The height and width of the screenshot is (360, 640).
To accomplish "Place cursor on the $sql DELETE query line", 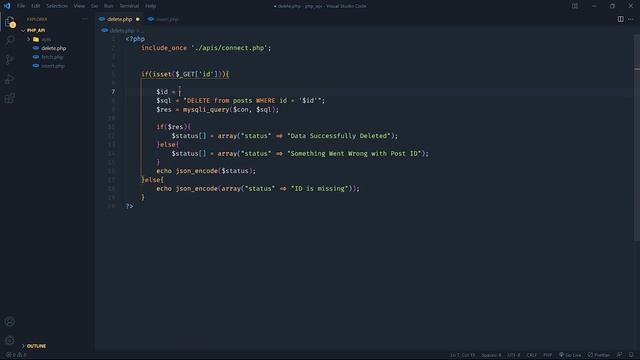I will coord(240,100).
